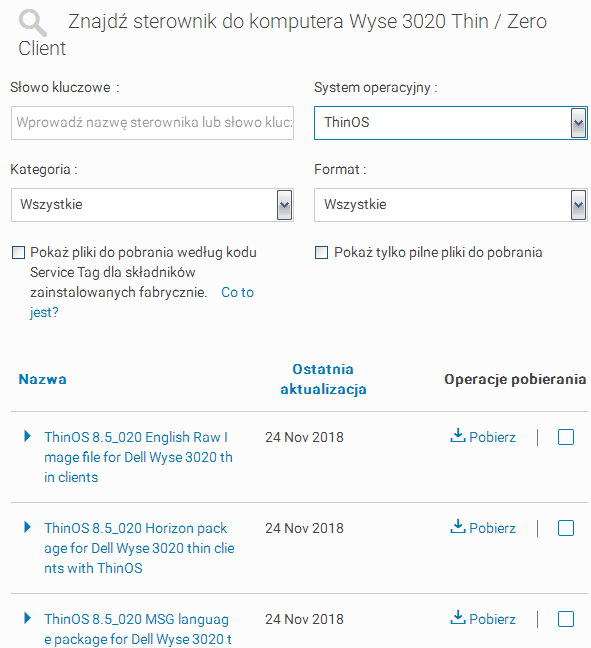Click download icon for English Raw Image file
This screenshot has height=648, width=591.
click(458, 436)
